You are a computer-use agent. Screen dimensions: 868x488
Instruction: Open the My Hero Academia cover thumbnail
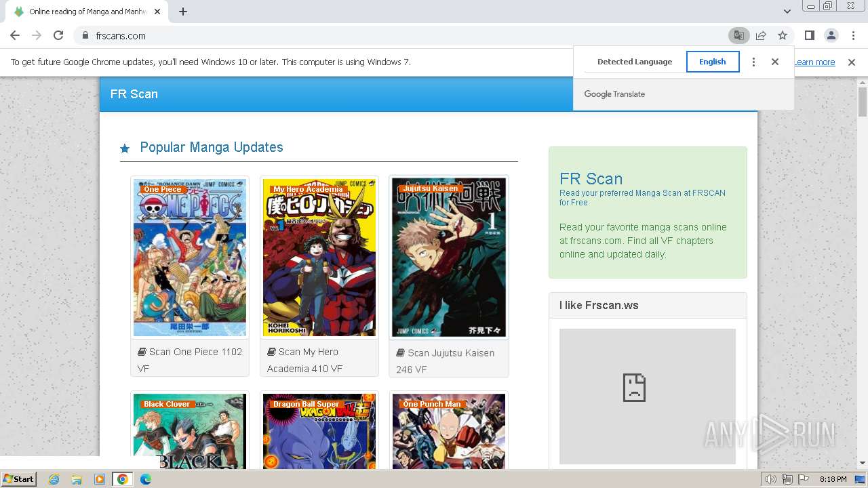[x=319, y=258]
